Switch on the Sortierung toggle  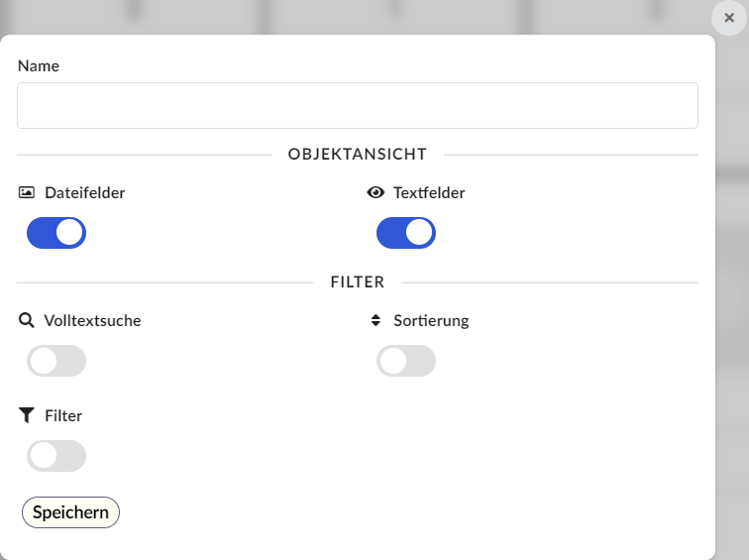(406, 361)
